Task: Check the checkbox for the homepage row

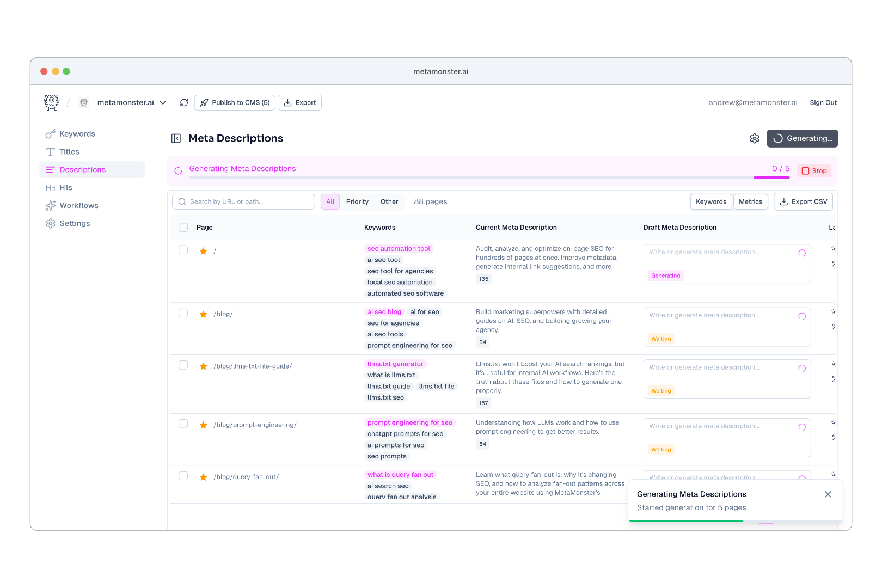Action: tap(183, 250)
